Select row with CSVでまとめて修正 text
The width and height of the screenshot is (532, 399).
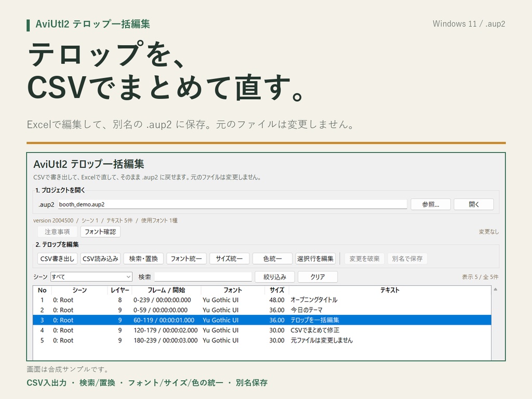click(x=262, y=330)
